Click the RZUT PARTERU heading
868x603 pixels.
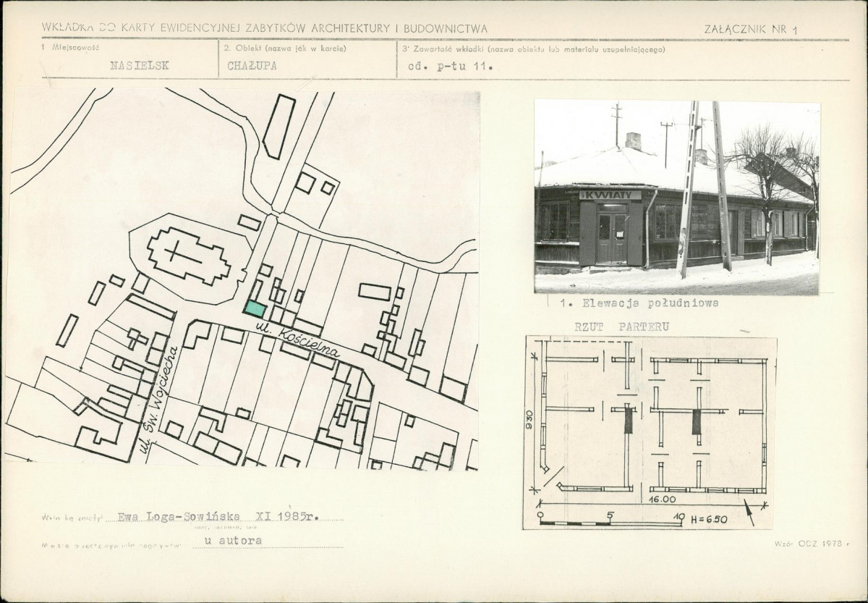point(621,326)
